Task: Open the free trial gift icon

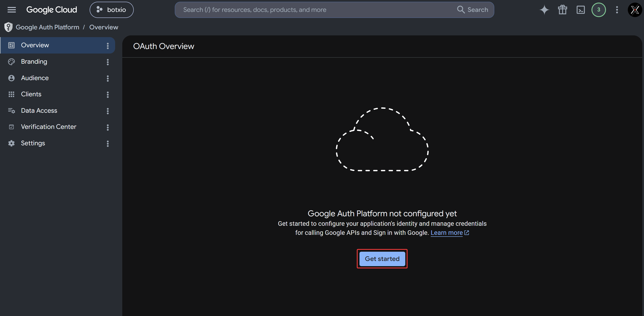Action: [563, 10]
